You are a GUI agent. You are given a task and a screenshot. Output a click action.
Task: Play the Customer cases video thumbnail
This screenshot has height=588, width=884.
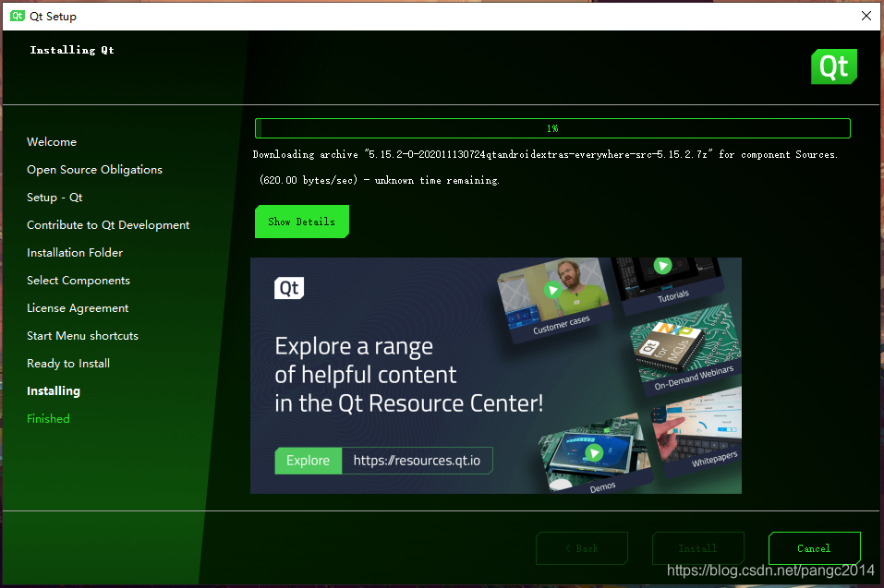[x=552, y=291]
